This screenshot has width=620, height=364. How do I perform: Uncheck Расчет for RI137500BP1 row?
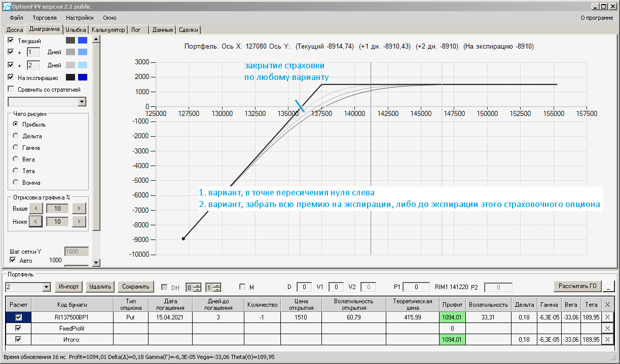pyautogui.click(x=19, y=317)
